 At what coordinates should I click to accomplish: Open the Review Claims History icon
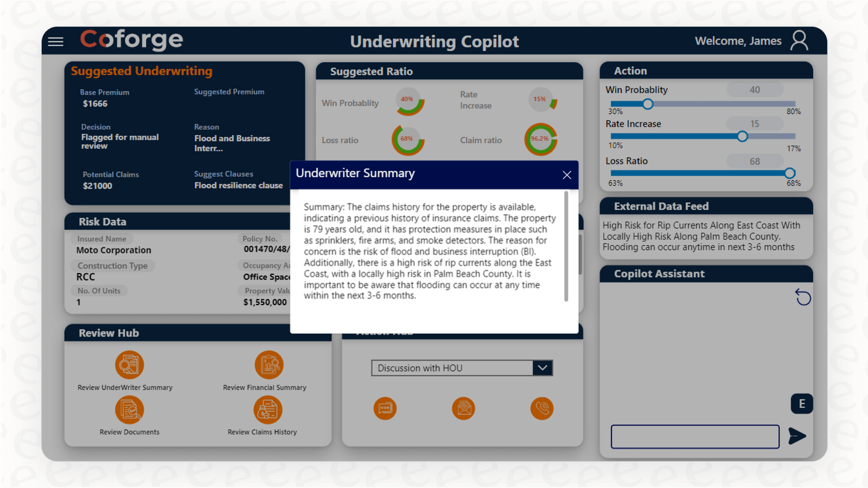pyautogui.click(x=268, y=409)
